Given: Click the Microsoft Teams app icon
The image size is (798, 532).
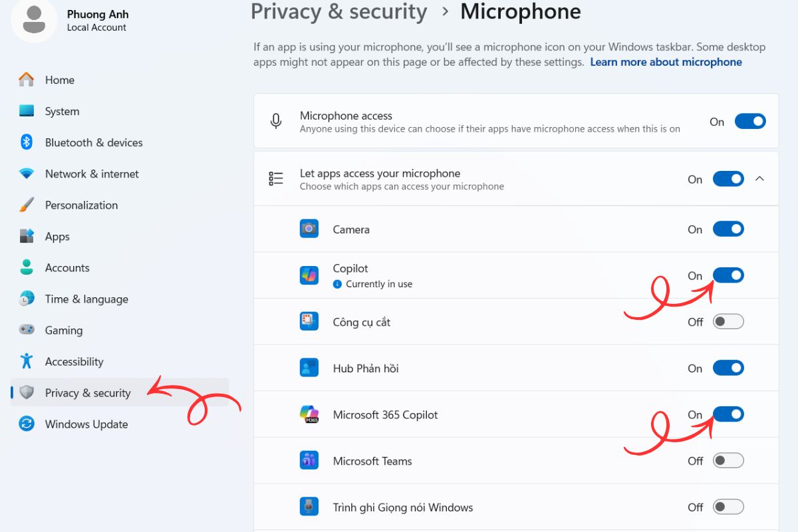Looking at the screenshot, I should (x=309, y=461).
